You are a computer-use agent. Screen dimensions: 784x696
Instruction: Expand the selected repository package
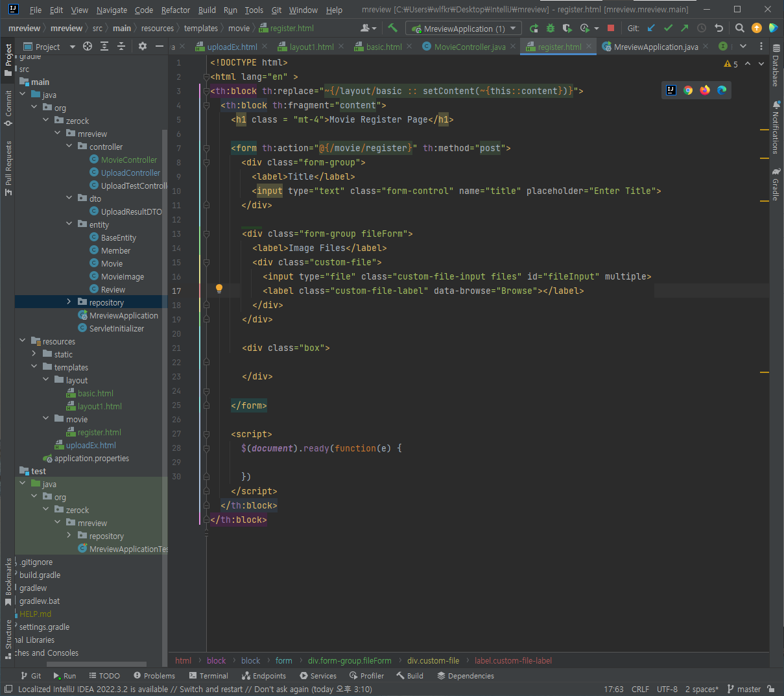[x=69, y=302]
